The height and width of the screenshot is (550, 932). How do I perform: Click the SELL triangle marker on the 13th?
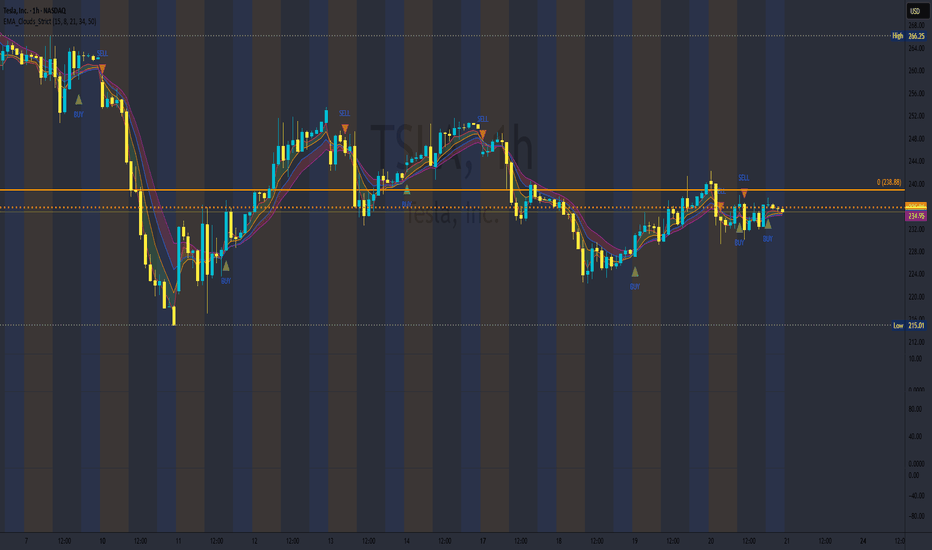coord(345,128)
